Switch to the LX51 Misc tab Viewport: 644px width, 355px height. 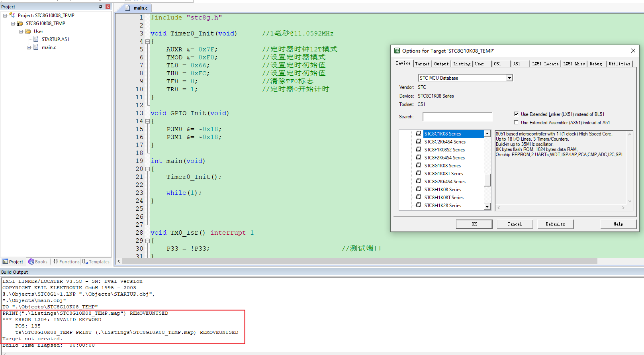pos(574,64)
